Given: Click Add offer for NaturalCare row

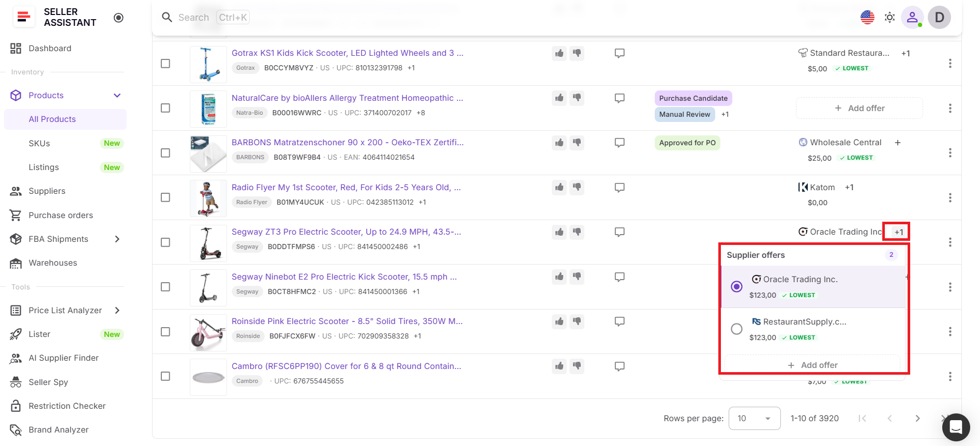Looking at the screenshot, I should point(860,108).
